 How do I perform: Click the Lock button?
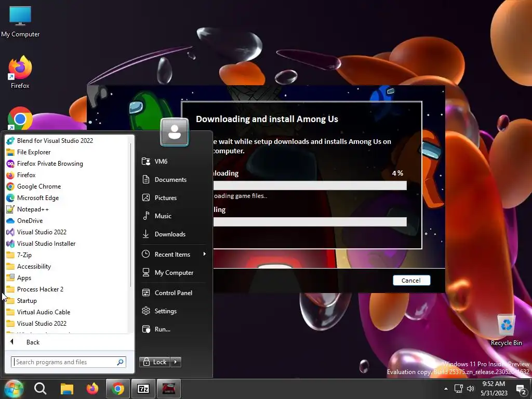click(x=155, y=362)
